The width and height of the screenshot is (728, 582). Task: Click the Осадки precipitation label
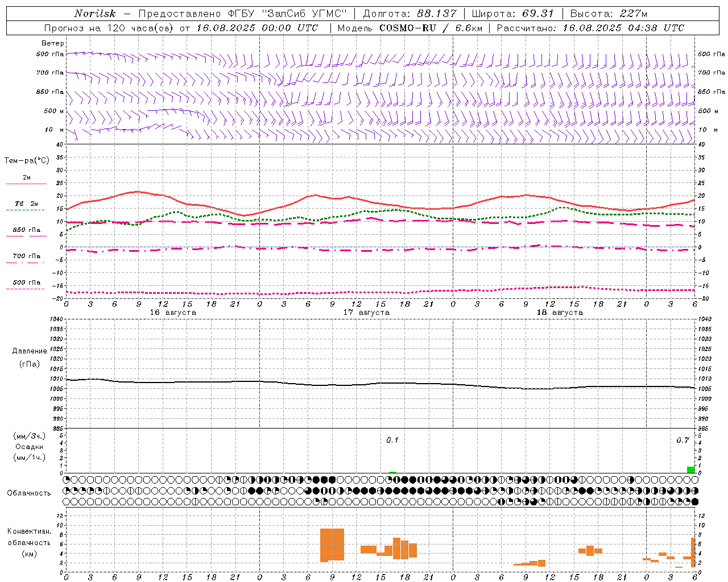click(x=30, y=447)
